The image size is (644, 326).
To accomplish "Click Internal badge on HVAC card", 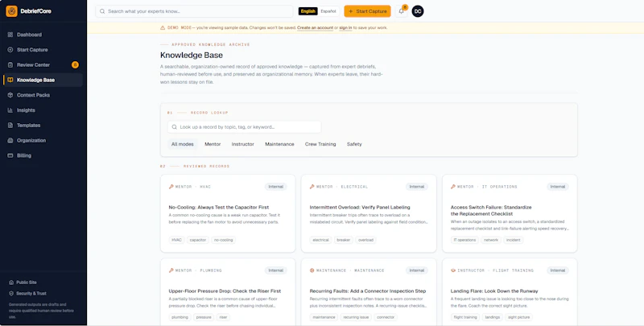I will point(275,187).
